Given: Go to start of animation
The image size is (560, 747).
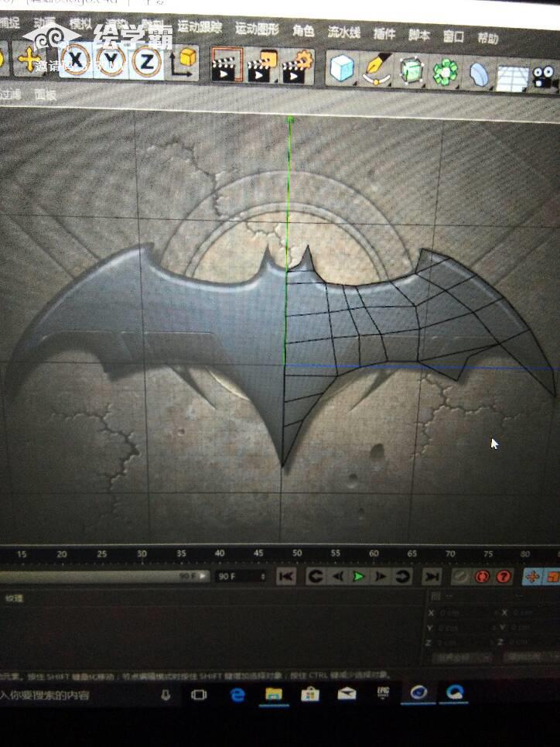Looking at the screenshot, I should [x=286, y=577].
